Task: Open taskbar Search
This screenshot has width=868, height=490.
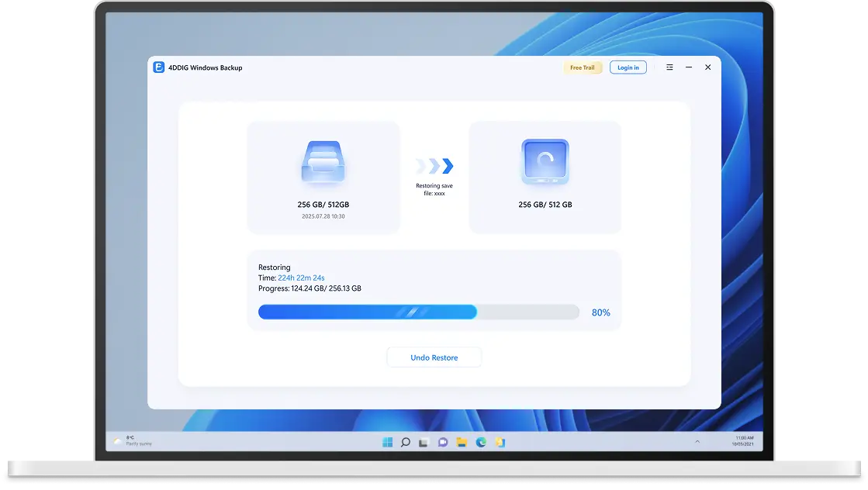Action: click(405, 442)
